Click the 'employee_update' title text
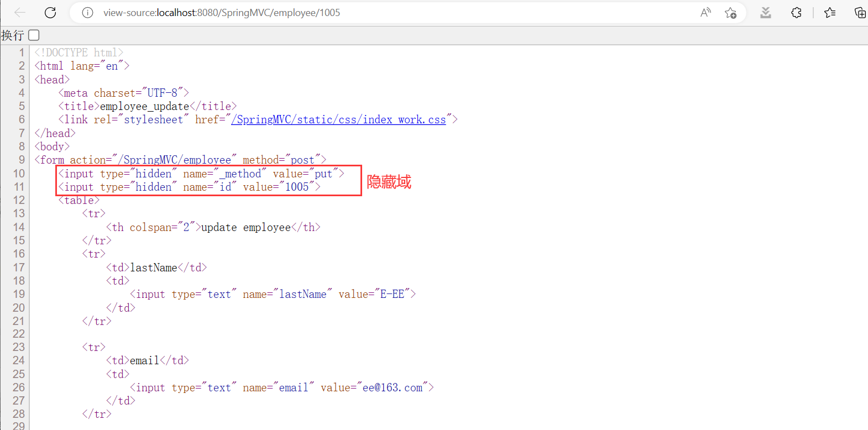The width and height of the screenshot is (868, 430). click(x=145, y=106)
